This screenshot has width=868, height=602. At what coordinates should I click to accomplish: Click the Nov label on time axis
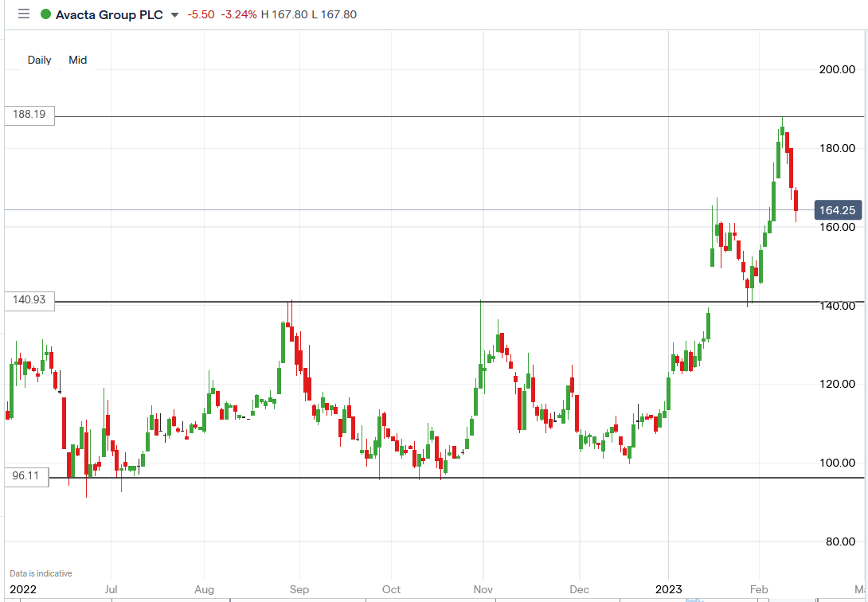pos(483,589)
